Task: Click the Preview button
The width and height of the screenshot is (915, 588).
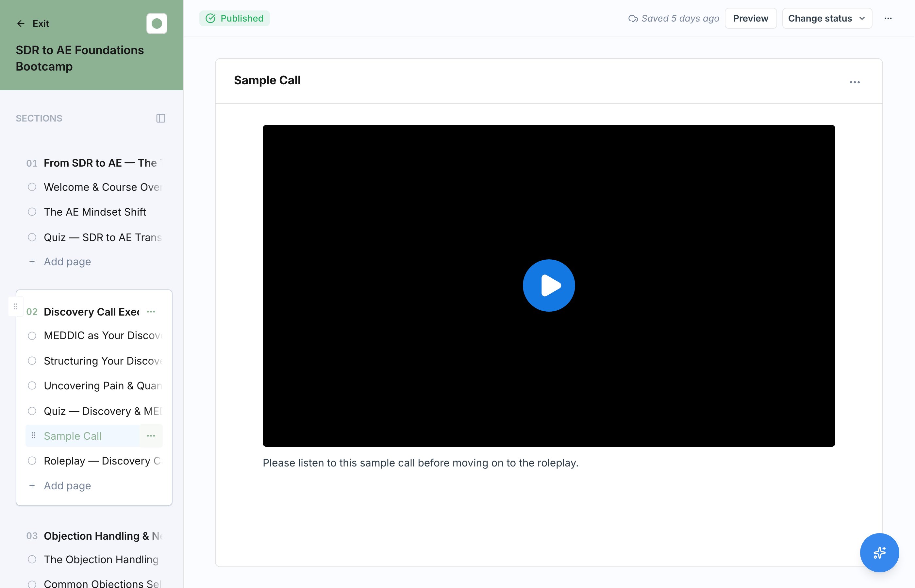Action: coord(750,18)
